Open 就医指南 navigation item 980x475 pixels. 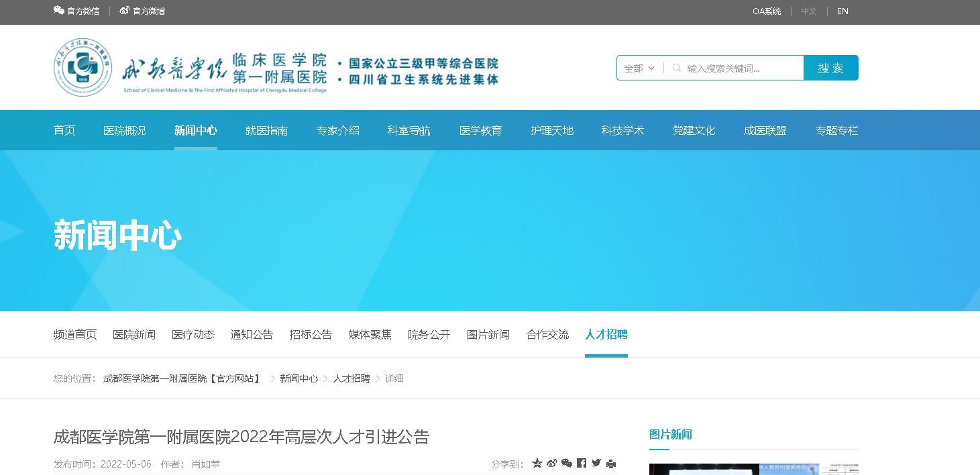click(267, 130)
